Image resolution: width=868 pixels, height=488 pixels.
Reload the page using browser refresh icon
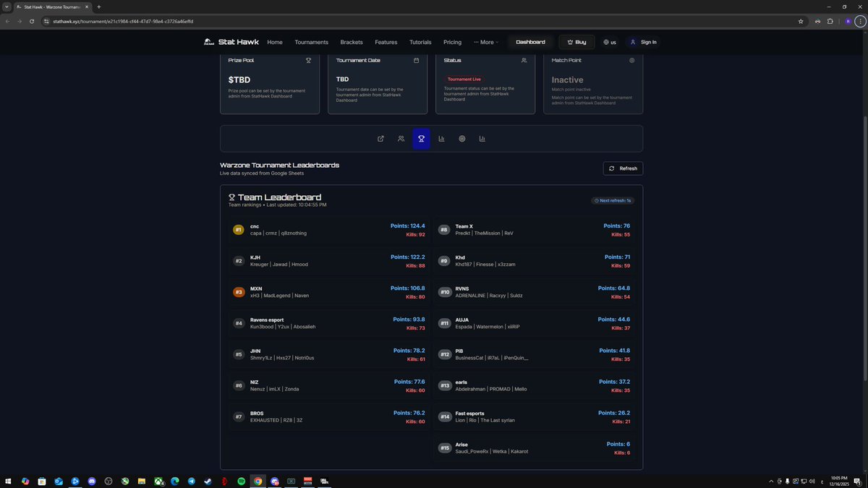click(32, 21)
